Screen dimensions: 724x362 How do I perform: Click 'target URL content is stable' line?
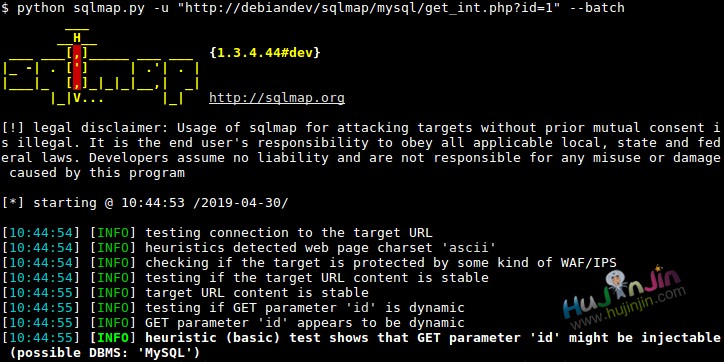[186, 293]
